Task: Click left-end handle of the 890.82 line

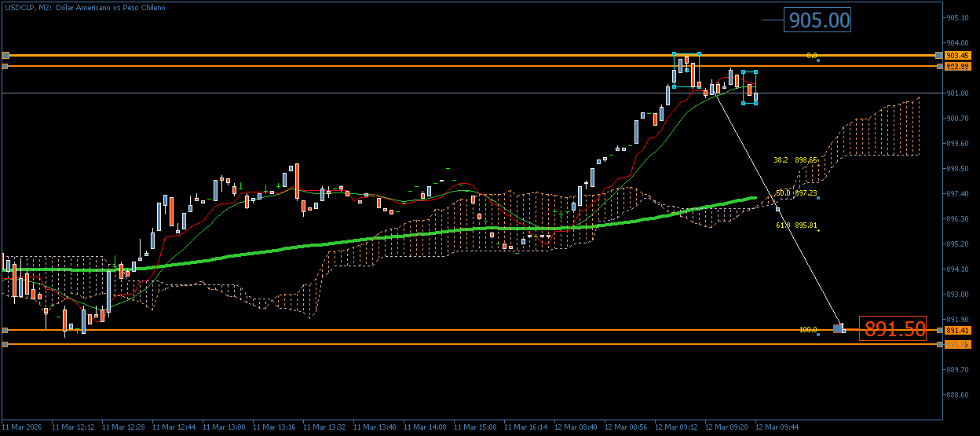Action: click(5, 344)
